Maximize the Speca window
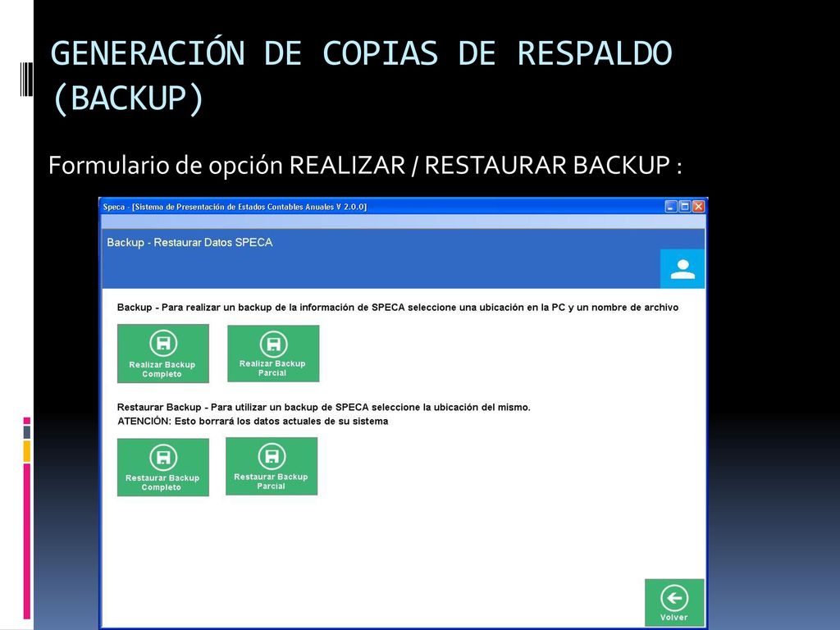The height and width of the screenshot is (630, 840). coord(685,206)
